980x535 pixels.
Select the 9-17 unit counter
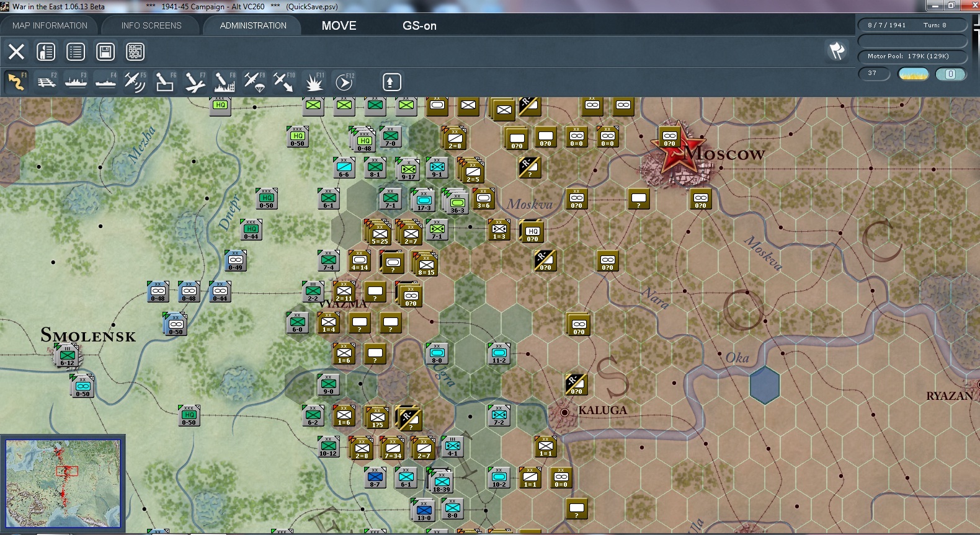pyautogui.click(x=408, y=169)
